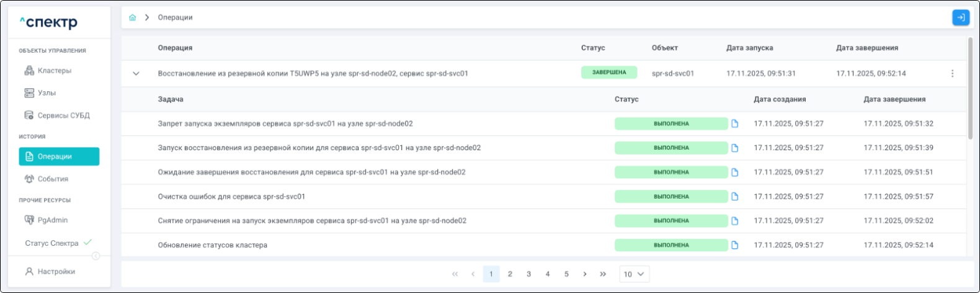The height and width of the screenshot is (293, 980).
Task: Open Сервисы СУБД menu item
Action: point(63,115)
